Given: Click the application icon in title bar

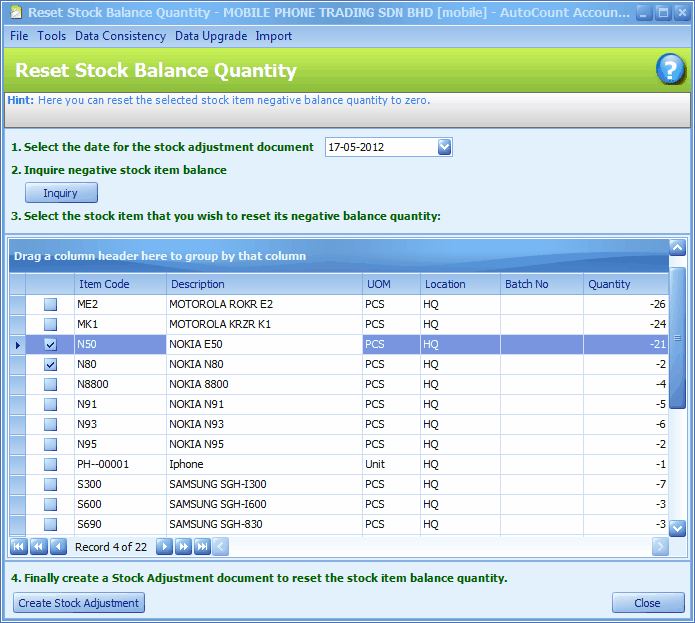Looking at the screenshot, I should point(16,12).
